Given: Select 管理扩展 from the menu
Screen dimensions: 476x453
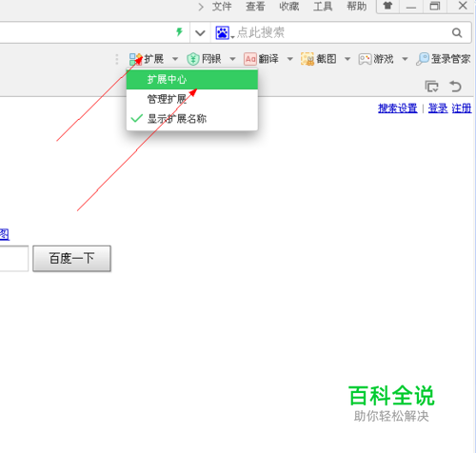Looking at the screenshot, I should point(192,99).
